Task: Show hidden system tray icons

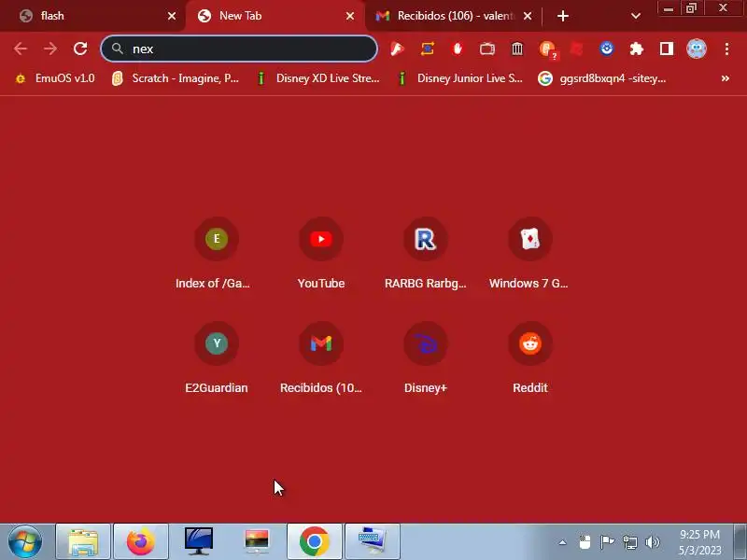Action: 563,542
